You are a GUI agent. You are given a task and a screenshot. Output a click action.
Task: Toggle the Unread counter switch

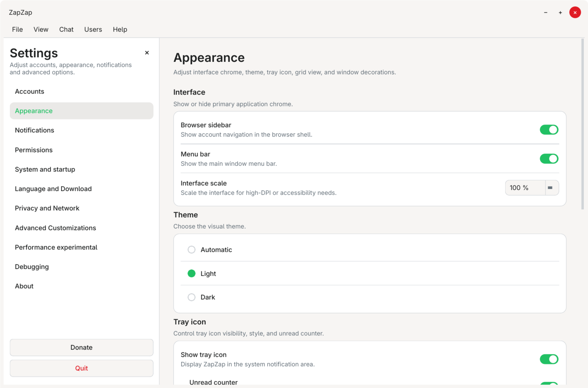pyautogui.click(x=549, y=383)
